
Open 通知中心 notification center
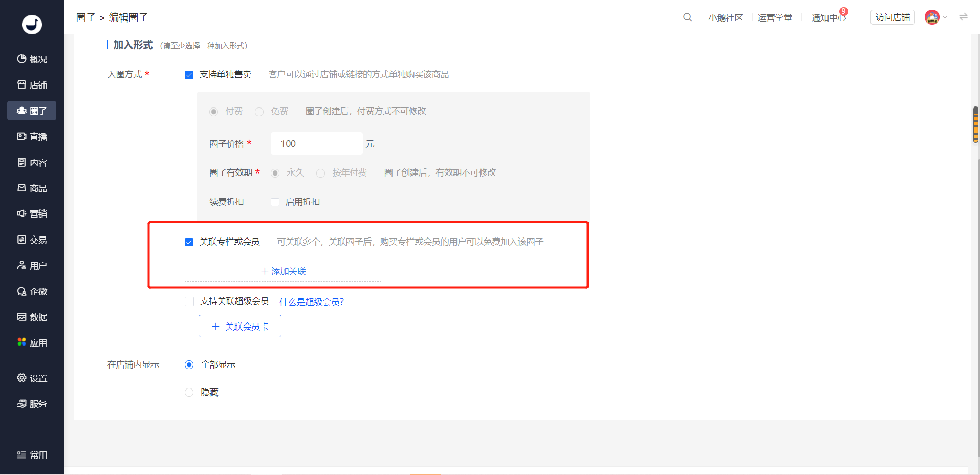click(828, 18)
